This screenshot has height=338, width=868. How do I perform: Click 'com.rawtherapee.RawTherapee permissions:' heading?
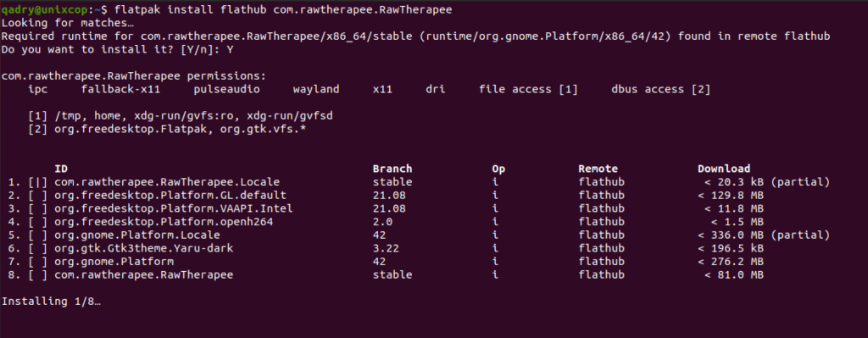click(134, 75)
